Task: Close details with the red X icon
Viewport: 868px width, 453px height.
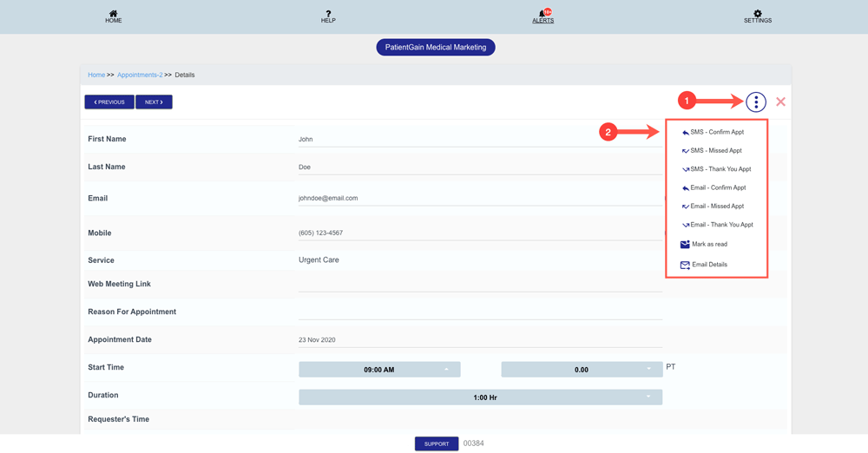Action: point(780,102)
